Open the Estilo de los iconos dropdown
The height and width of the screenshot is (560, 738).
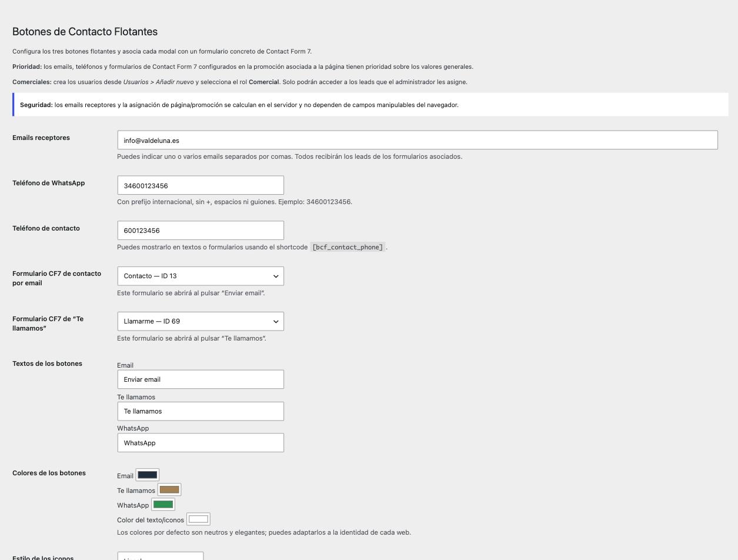(161, 556)
